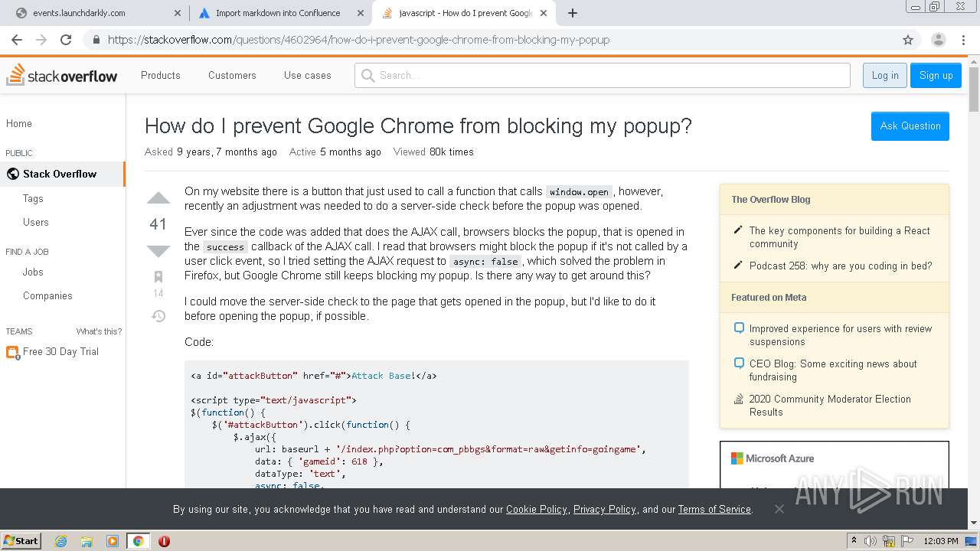
Task: Open CEO Blog about fundraising
Action: (833, 370)
